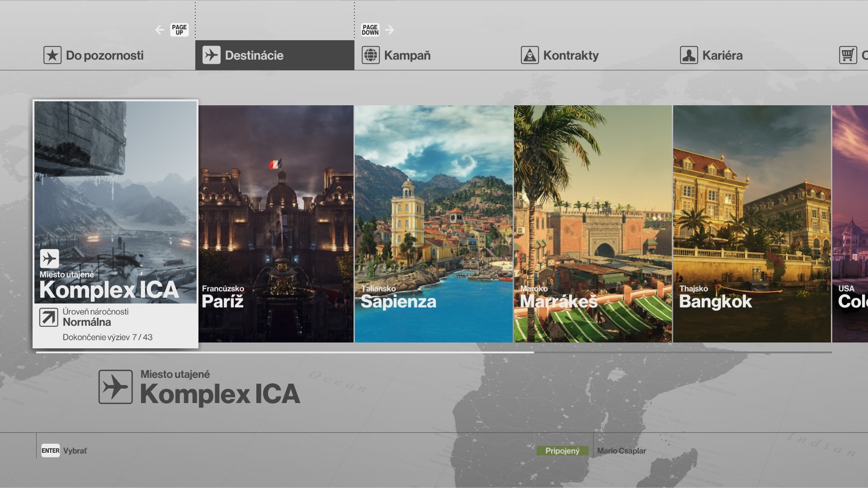Viewport: 868px width, 488px height.
Task: Click the Dokončenie výziev 7 / 43 text
Action: pos(108,337)
